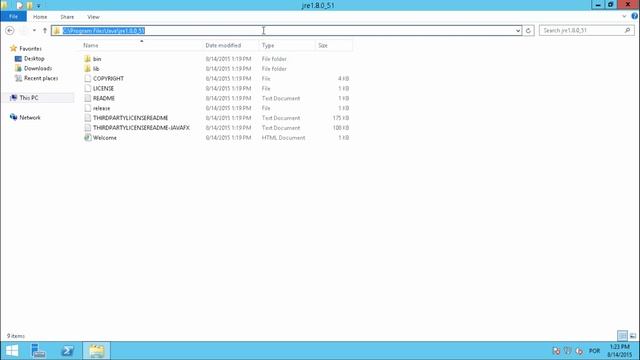
Task: Open Explorer Help icon
Action: pyautogui.click(x=635, y=16)
